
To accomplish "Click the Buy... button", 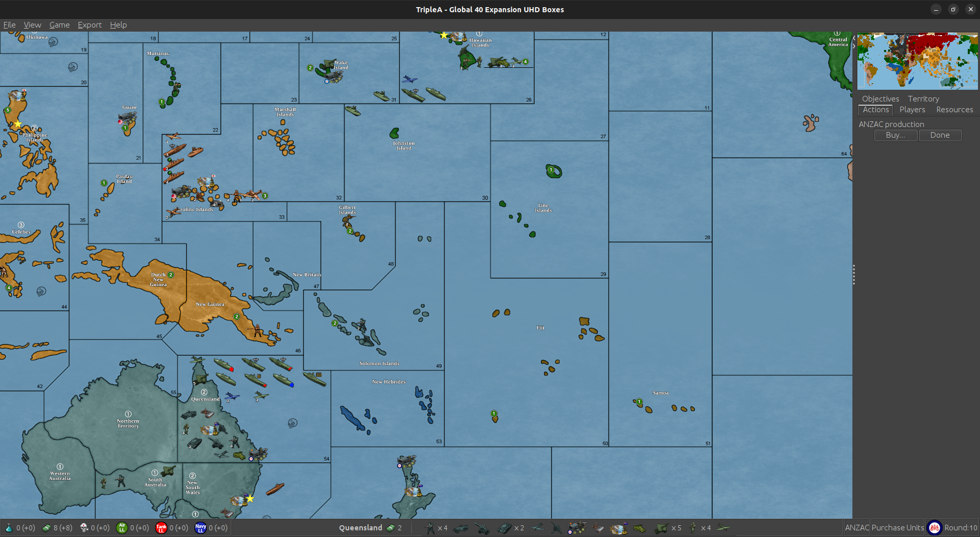I will (x=896, y=135).
